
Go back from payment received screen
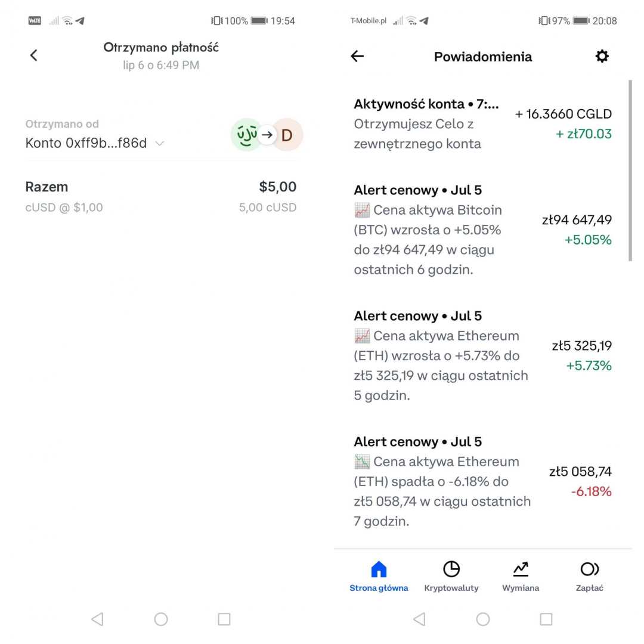coord(34,55)
